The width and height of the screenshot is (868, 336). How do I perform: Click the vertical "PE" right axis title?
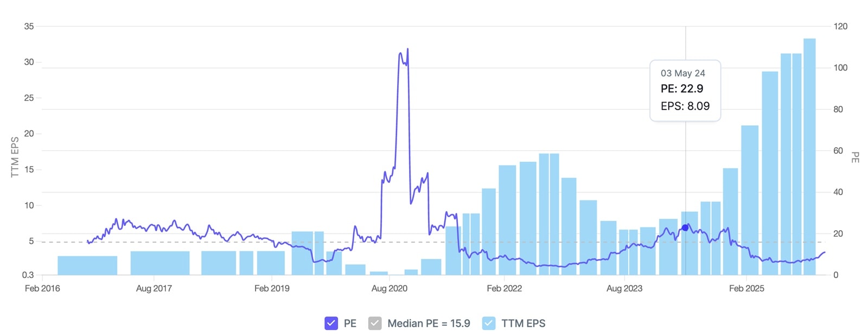point(855,157)
